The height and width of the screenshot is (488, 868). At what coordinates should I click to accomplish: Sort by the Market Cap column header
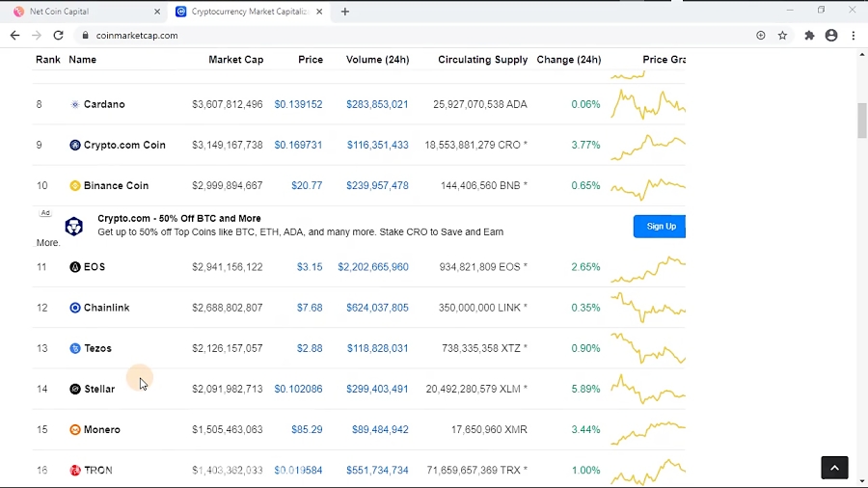click(236, 60)
